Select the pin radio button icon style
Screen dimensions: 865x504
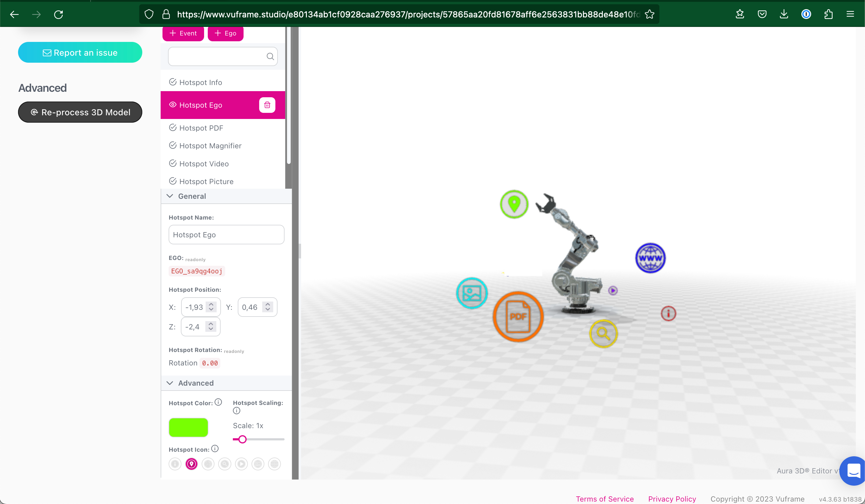192,463
